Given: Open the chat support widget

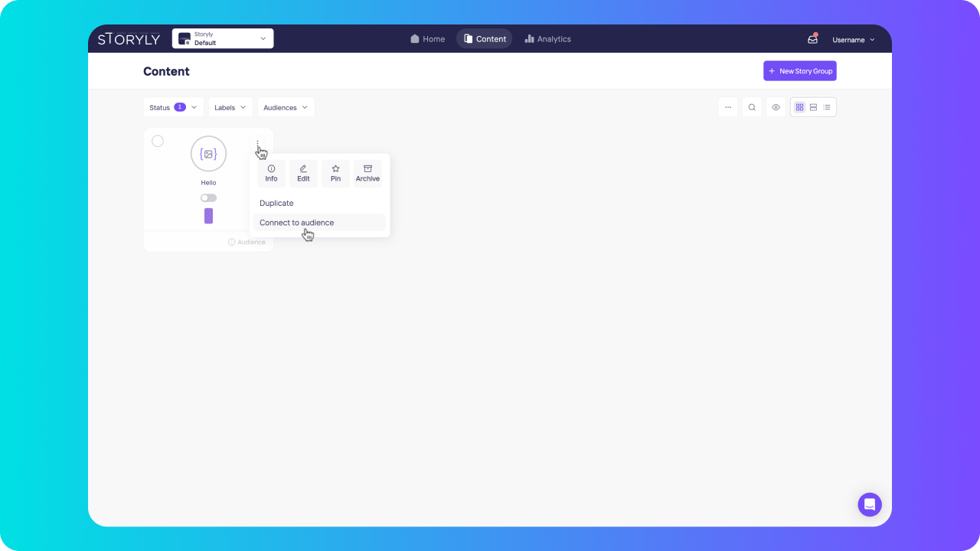Looking at the screenshot, I should (870, 504).
